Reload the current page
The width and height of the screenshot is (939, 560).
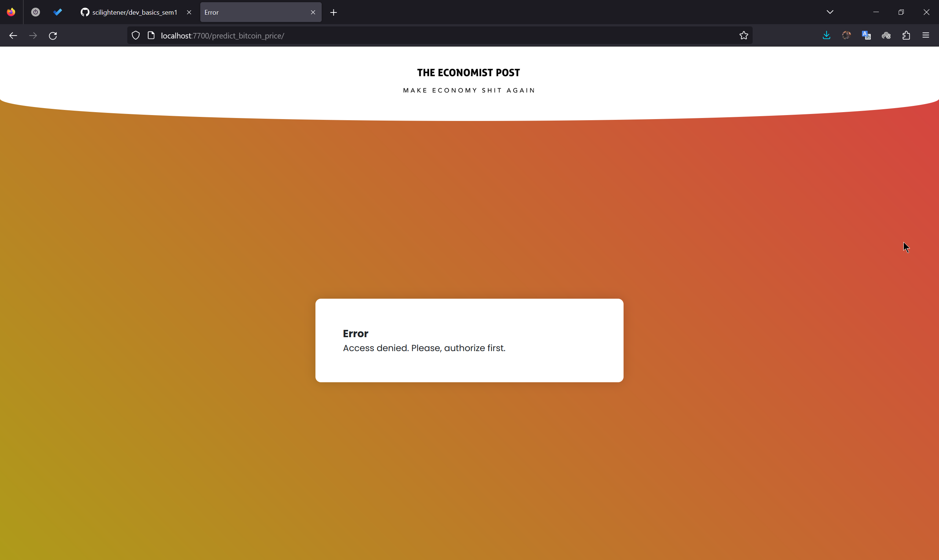tap(52, 36)
